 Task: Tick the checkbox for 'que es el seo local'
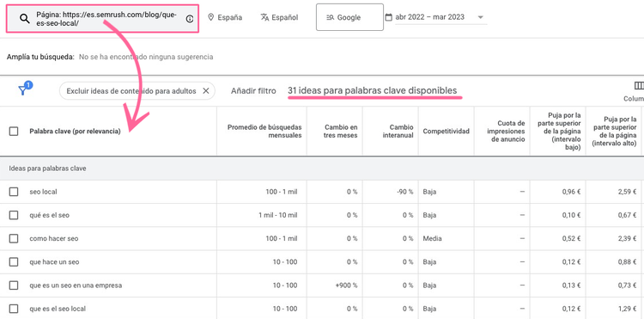tap(14, 309)
